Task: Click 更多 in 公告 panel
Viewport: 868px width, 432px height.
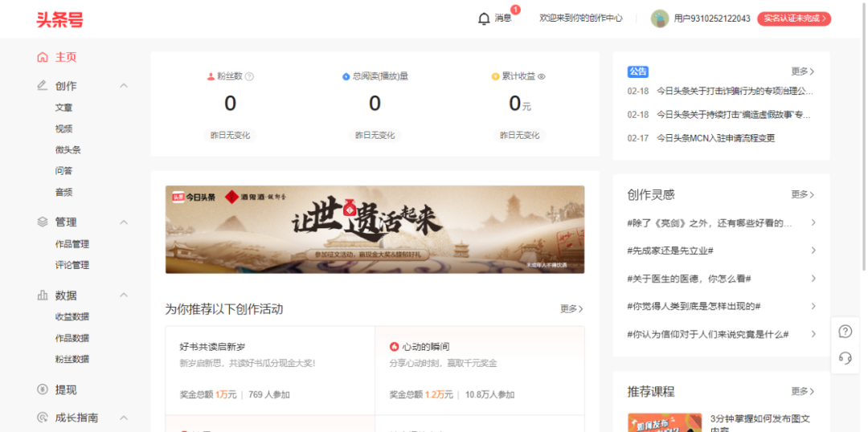Action: (x=803, y=71)
